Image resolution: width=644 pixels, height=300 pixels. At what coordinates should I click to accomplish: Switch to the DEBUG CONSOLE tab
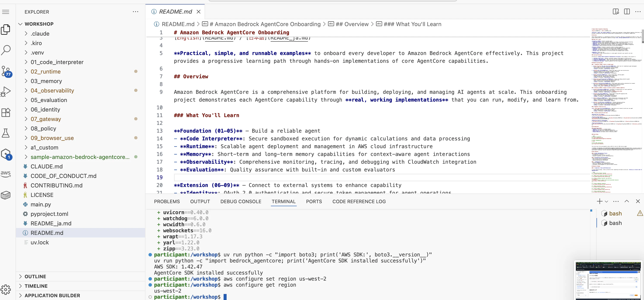[241, 202]
